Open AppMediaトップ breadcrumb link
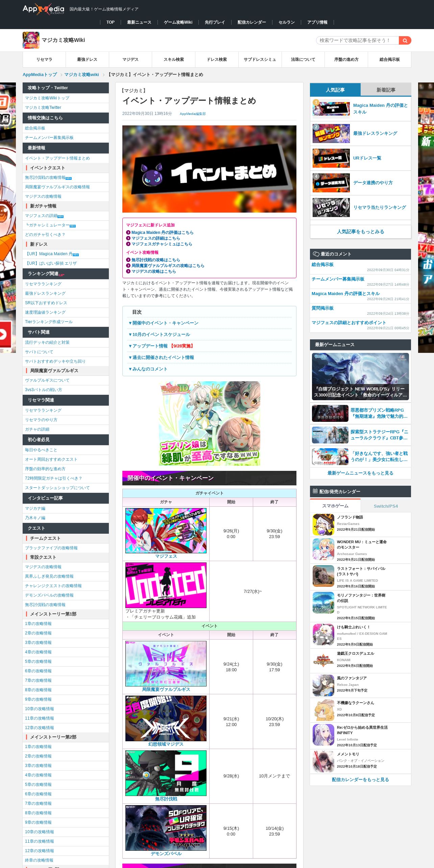This screenshot has height=868, width=434. point(40,75)
